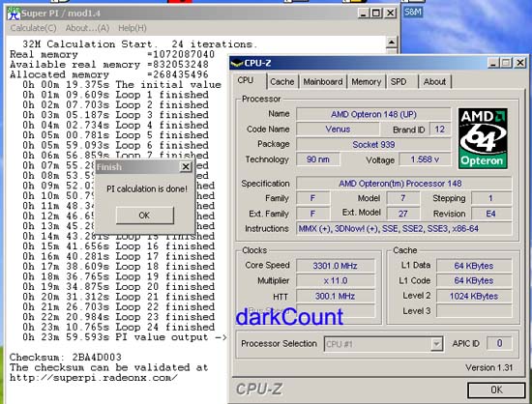Close the Finish dialog with its X
532x404 pixels.
(186, 167)
